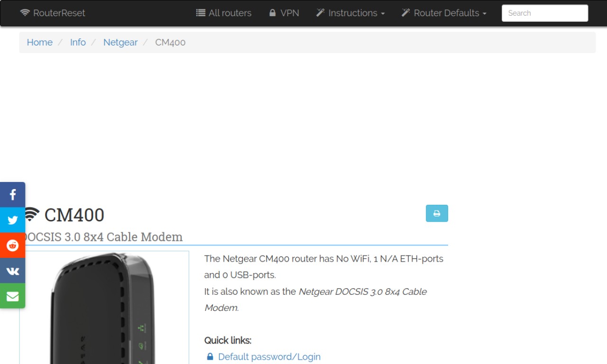607x364 pixels.
Task: Click the RouterReset site logo
Action: [53, 13]
